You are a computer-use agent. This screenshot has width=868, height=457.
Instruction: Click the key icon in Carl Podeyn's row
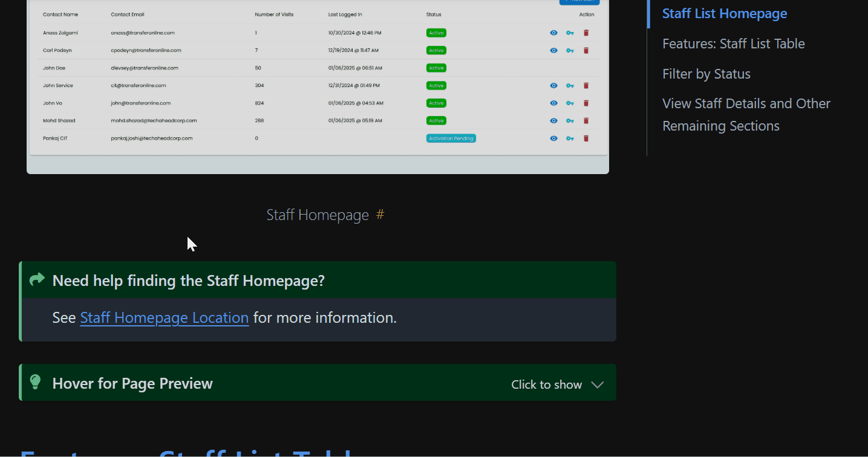click(x=570, y=50)
